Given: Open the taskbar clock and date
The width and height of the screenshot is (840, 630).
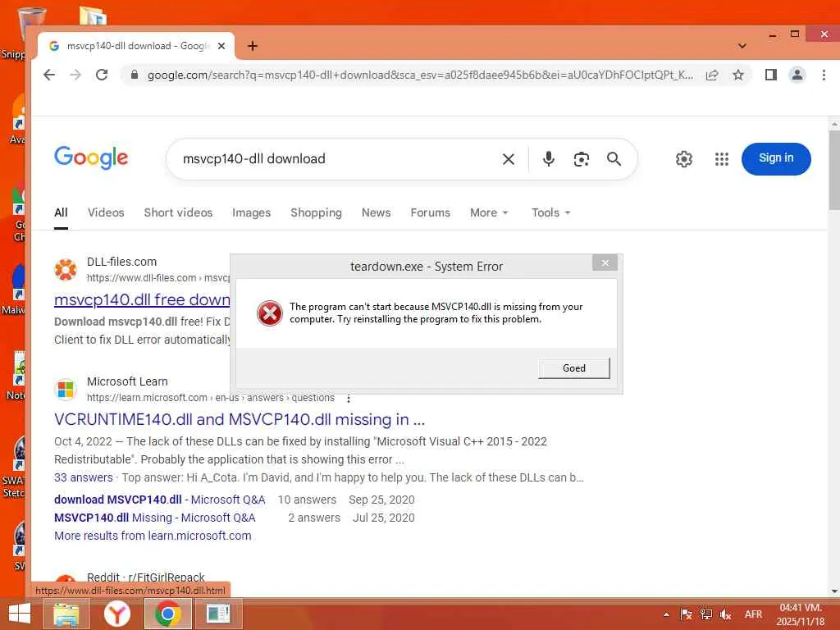Looking at the screenshot, I should click(x=801, y=614).
